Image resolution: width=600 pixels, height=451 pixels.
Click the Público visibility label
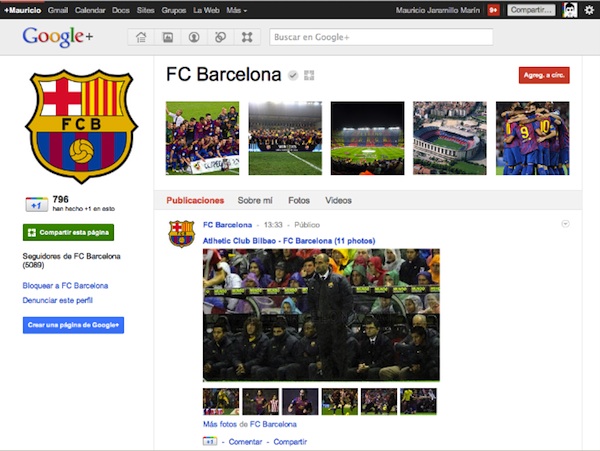pos(307,225)
